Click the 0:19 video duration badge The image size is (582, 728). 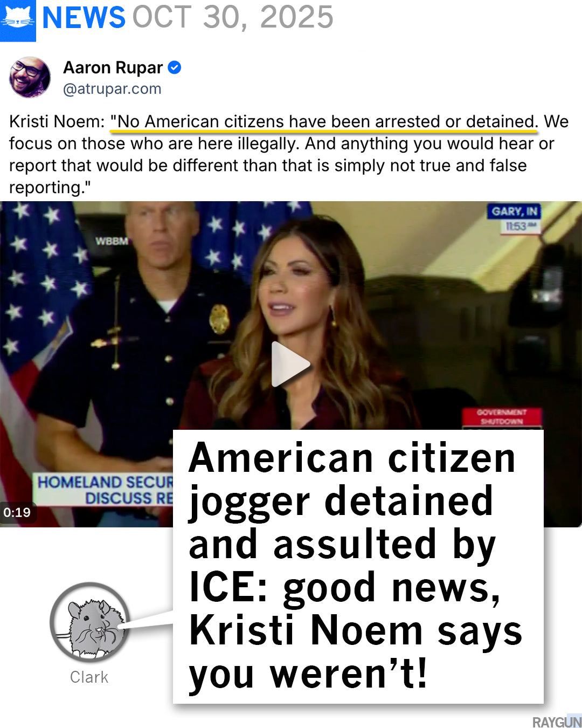tap(17, 512)
